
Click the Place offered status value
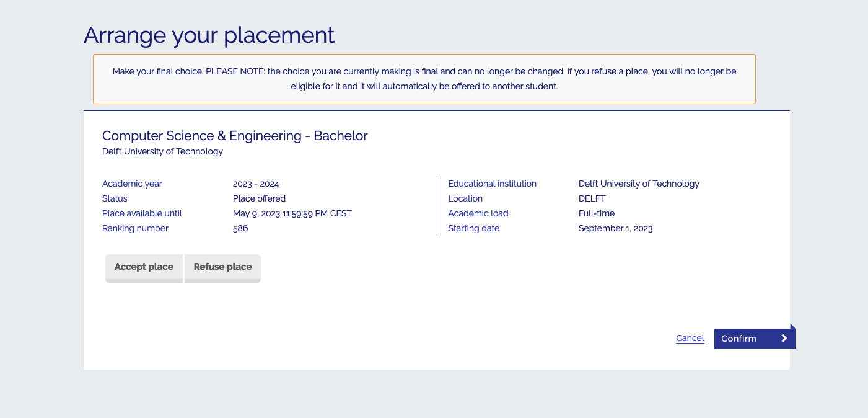pyautogui.click(x=259, y=198)
